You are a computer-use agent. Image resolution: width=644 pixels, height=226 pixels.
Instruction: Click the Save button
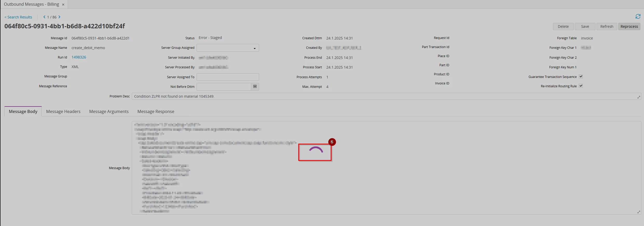click(585, 26)
